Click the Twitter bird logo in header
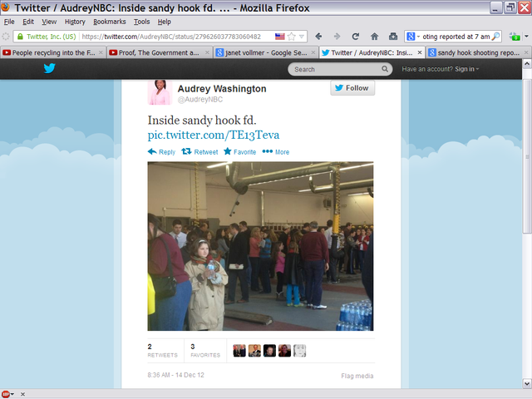This screenshot has width=532, height=399. click(50, 68)
